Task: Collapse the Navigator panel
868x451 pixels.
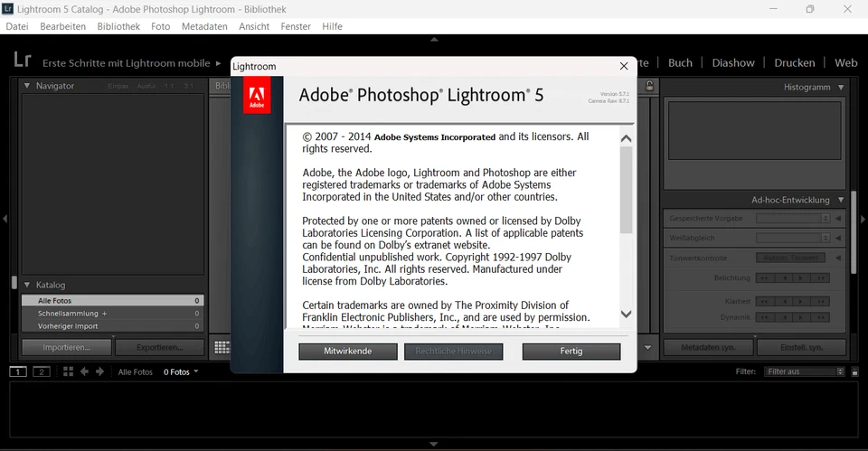Action: 26,86
